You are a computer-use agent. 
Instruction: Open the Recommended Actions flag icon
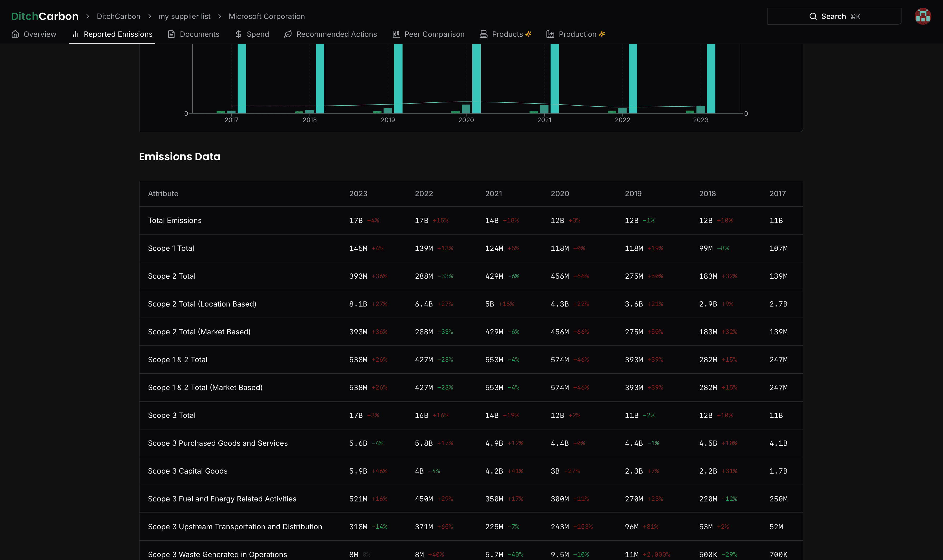click(x=288, y=34)
